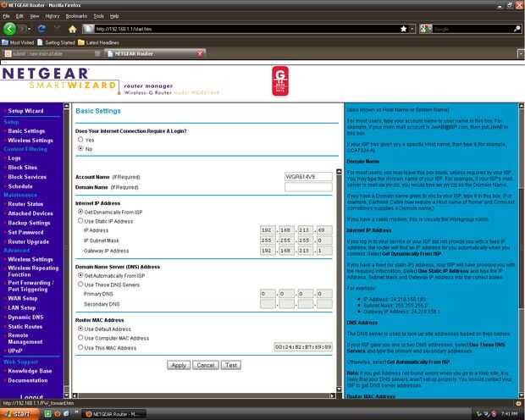Click the Test button
This screenshot has height=420, width=525.
[231, 365]
